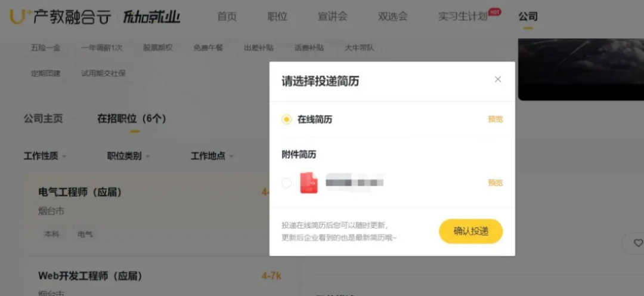Go to the 首页 nav item
Image resolution: width=644 pixels, height=296 pixels.
click(x=227, y=16)
